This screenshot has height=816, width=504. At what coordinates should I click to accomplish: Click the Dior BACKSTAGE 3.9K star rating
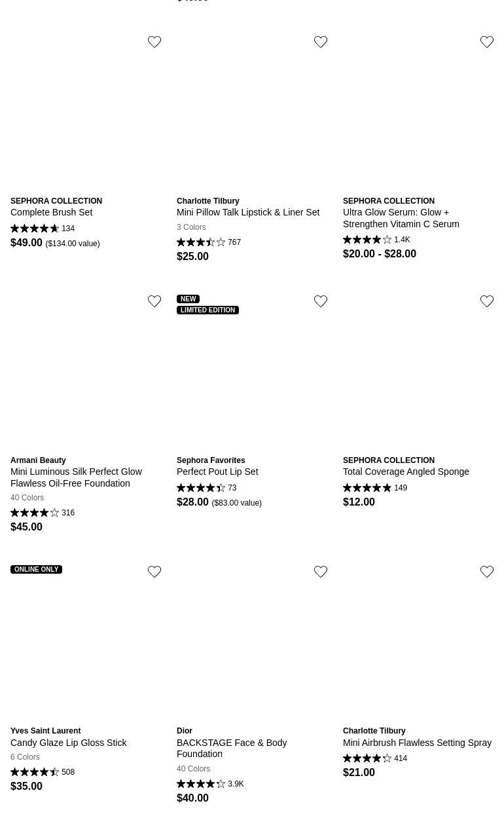[x=209, y=784]
